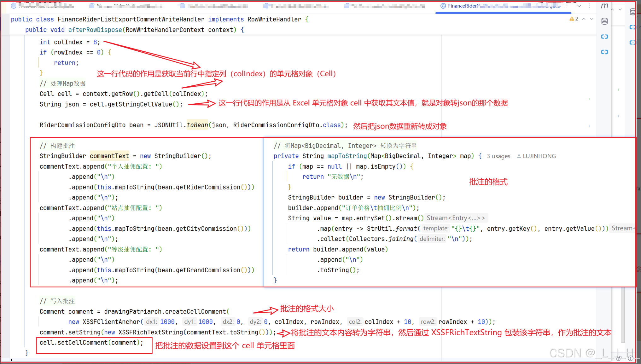Click the yellow warning indicator showing 2
Image resolution: width=641 pixels, height=364 pixels.
point(574,19)
